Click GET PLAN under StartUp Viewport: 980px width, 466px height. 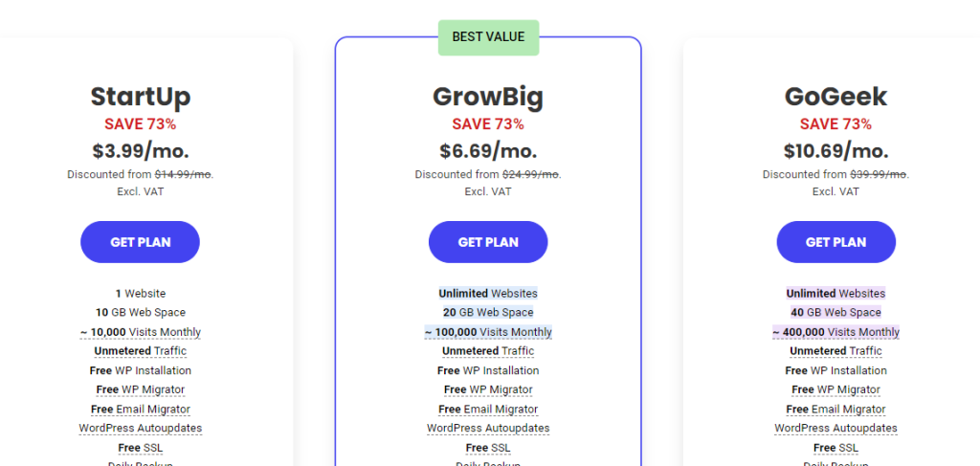point(140,242)
